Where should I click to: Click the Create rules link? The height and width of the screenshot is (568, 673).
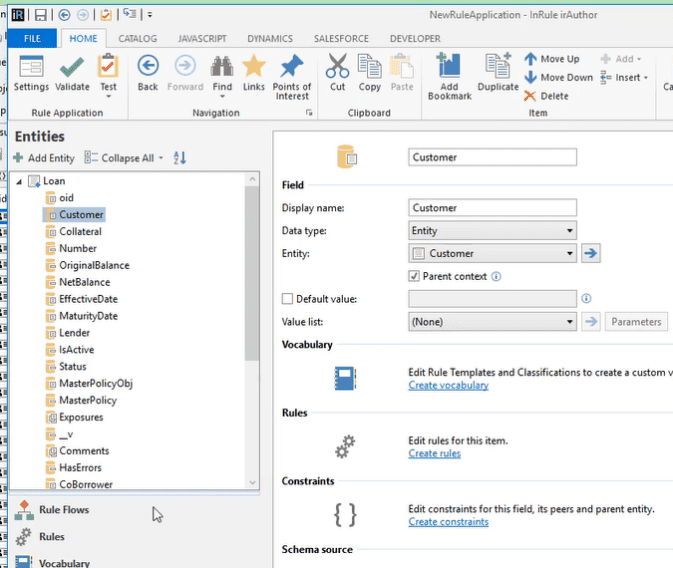click(434, 453)
